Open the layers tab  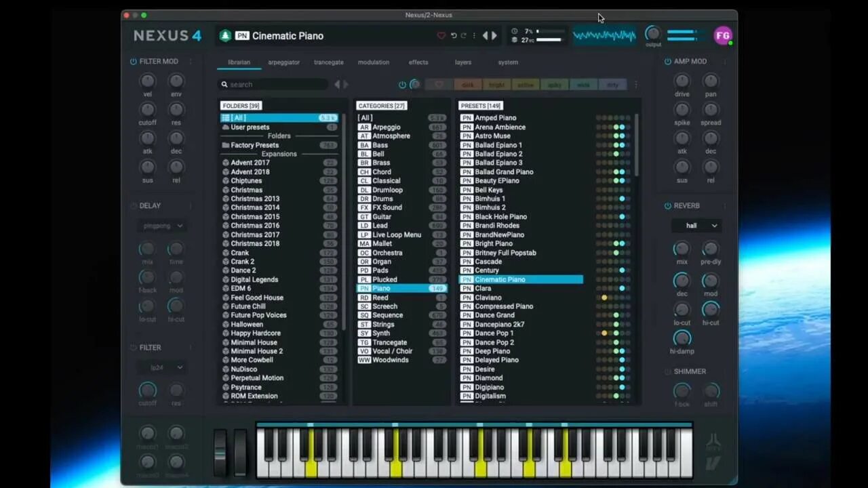click(x=463, y=62)
